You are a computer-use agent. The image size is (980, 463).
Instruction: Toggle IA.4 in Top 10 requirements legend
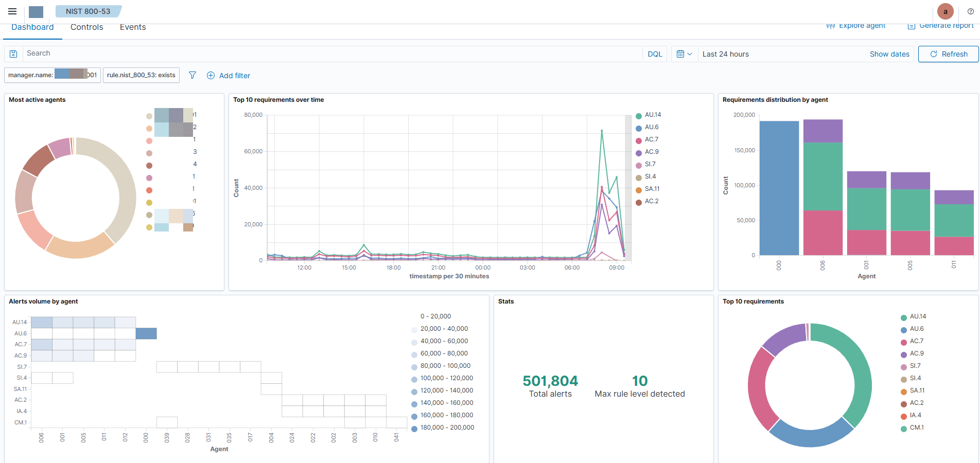pos(915,416)
